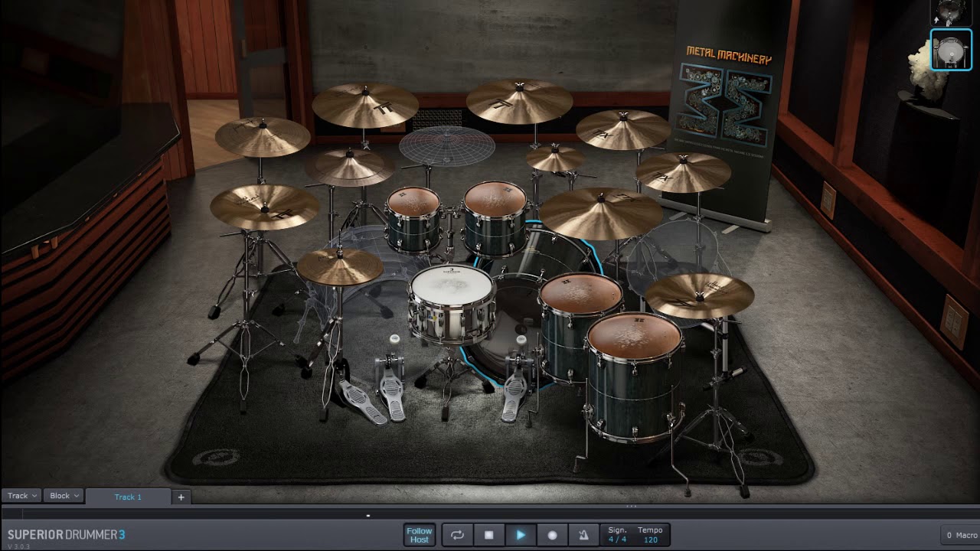Toggle the Follow Host button
Viewport: 980px width, 551px height.
420,535
